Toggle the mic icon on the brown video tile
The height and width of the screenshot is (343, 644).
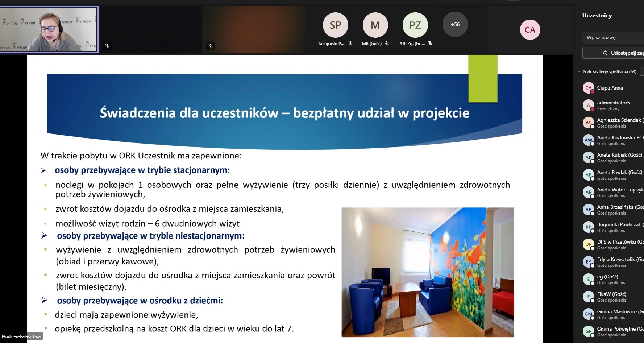point(211,46)
